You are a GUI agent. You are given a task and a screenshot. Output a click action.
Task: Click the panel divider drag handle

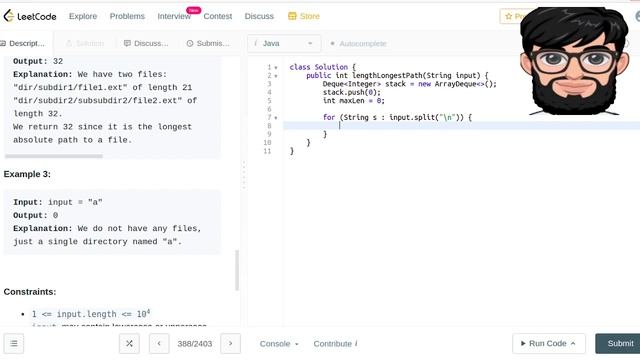point(244,176)
